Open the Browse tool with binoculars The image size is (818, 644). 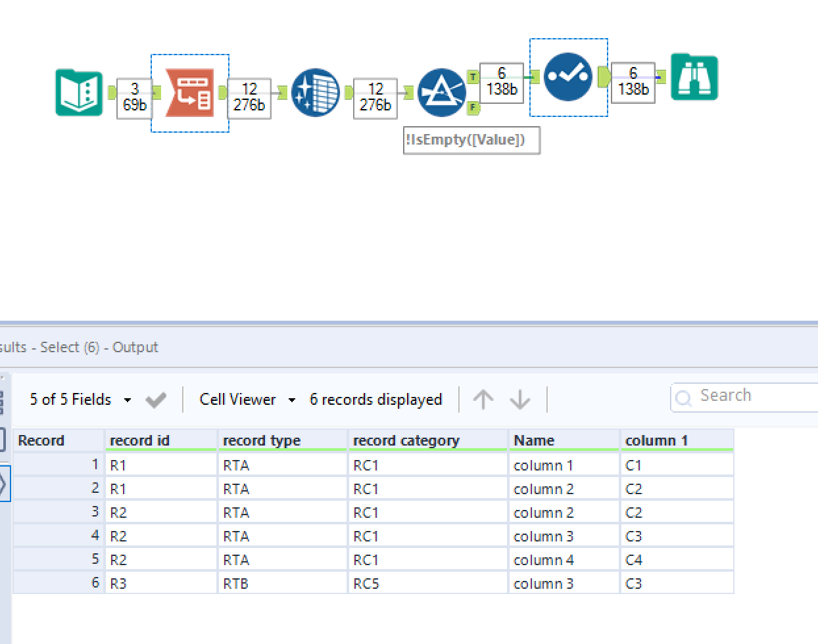click(694, 77)
